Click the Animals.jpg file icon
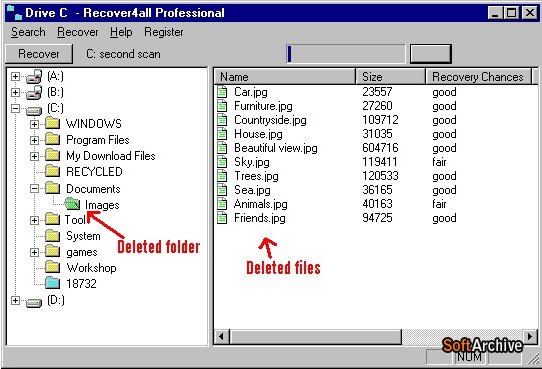Screen dimensions: 542x369 (222, 204)
